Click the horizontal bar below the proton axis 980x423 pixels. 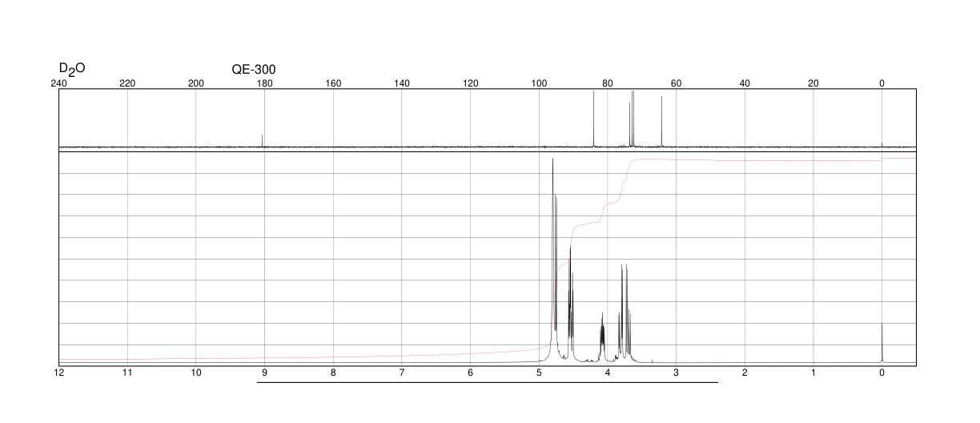pos(487,382)
